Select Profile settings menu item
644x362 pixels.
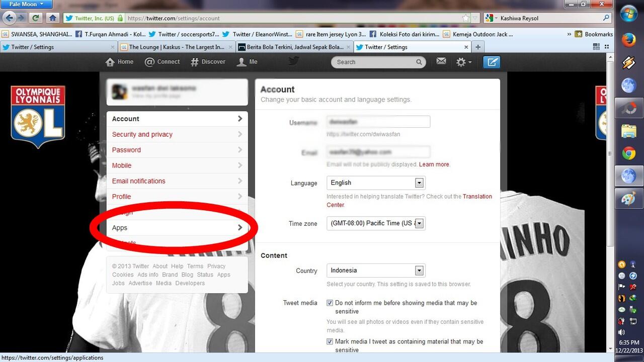[x=177, y=197]
